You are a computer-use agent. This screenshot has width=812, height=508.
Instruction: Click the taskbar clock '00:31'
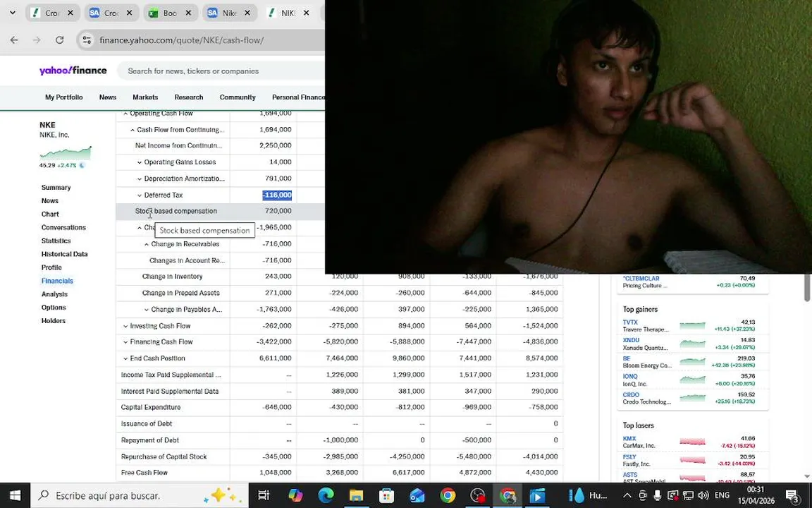756,490
